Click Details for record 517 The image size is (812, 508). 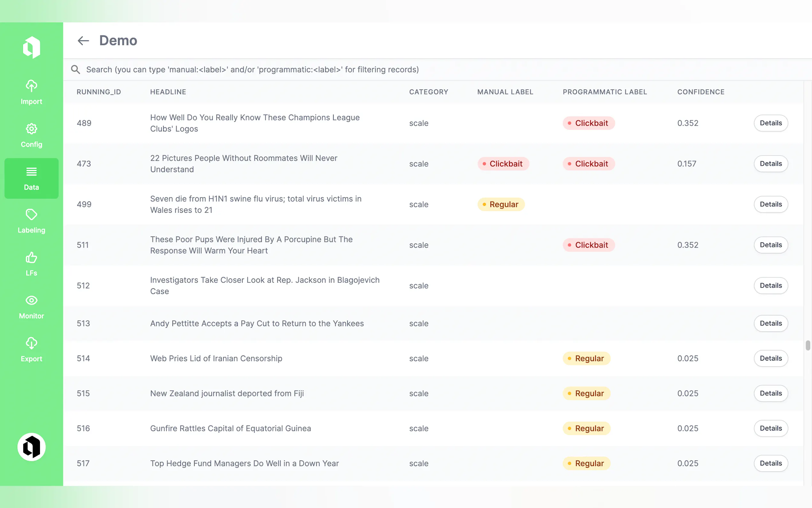tap(770, 463)
